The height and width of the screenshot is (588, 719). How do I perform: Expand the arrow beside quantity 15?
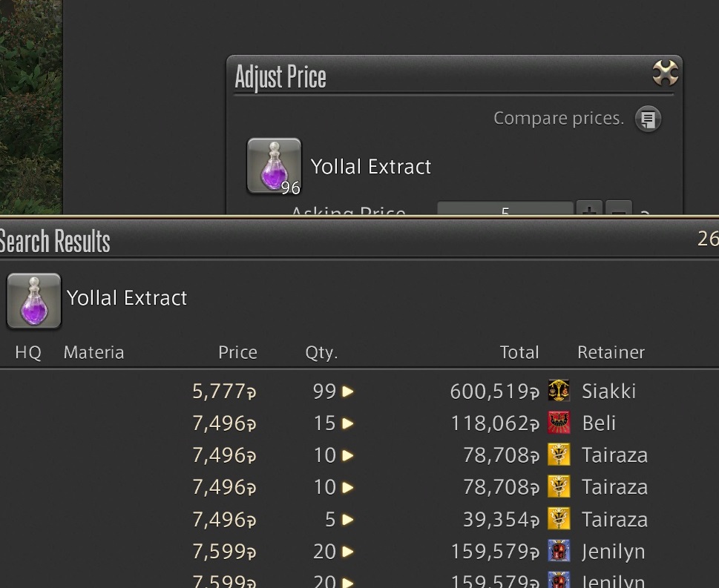point(348,423)
